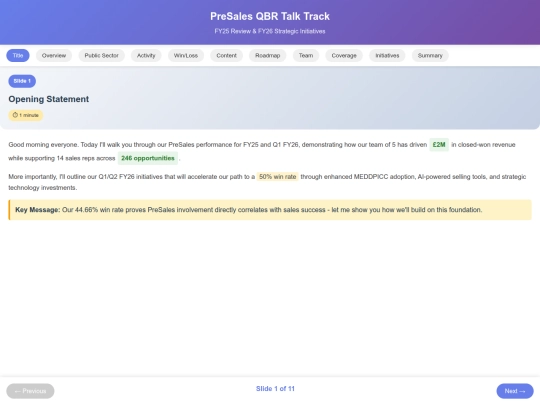540x405 pixels.
Task: Click the Key Message label
Action: [x=38, y=210]
